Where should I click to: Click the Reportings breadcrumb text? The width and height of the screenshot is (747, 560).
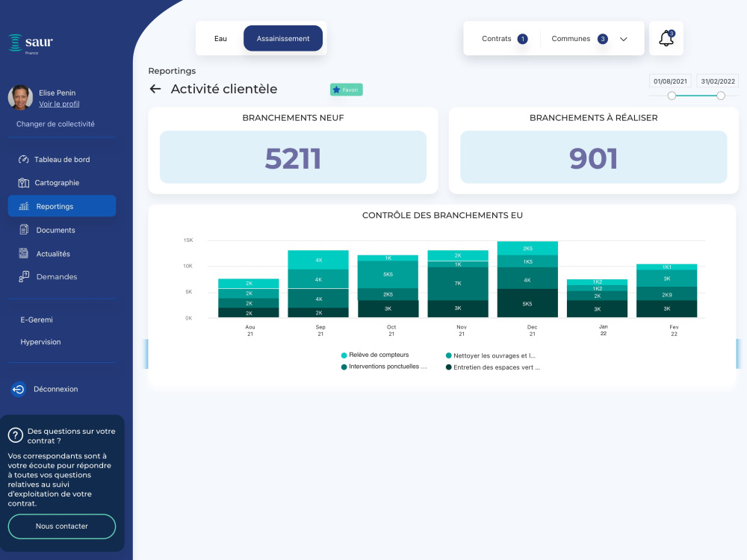pyautogui.click(x=172, y=71)
